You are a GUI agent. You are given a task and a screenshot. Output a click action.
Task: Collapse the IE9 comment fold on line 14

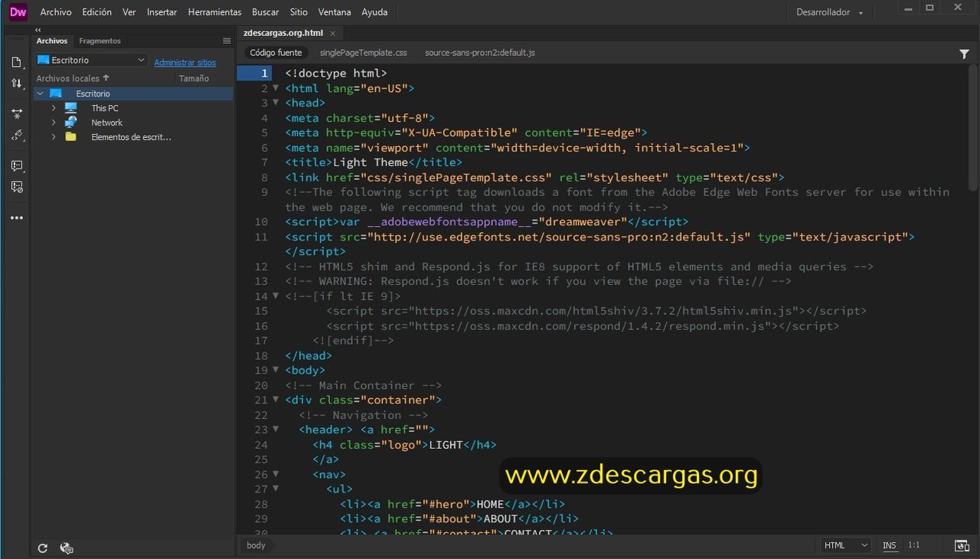[276, 296]
